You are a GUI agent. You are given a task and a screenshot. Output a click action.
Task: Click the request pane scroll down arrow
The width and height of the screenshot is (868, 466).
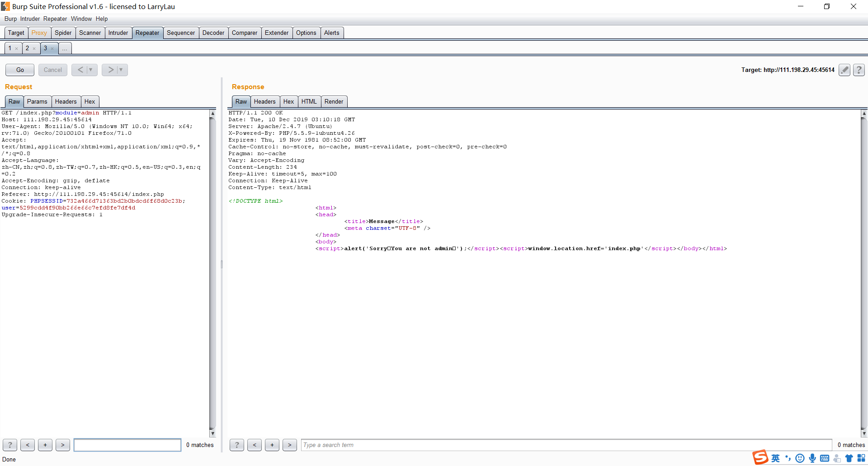[212, 433]
